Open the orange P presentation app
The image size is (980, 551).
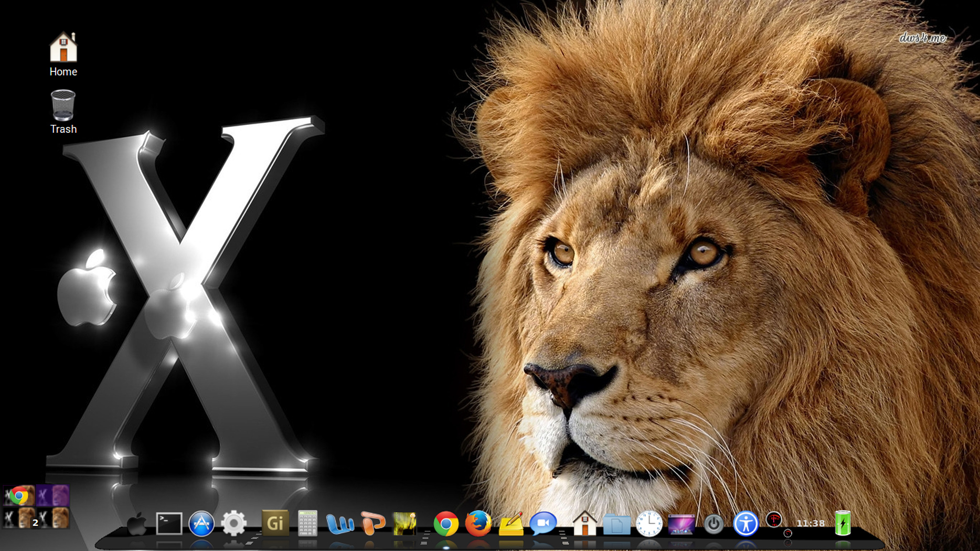(x=373, y=524)
